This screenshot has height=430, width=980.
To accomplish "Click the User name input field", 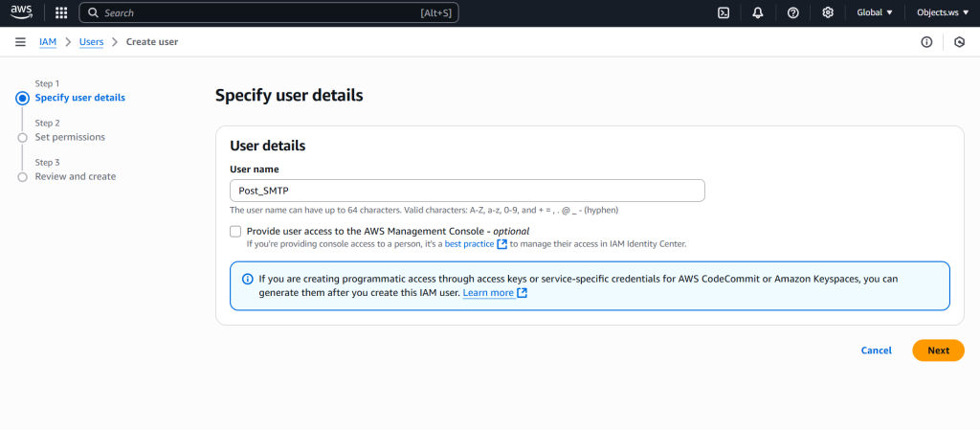I will tap(467, 191).
